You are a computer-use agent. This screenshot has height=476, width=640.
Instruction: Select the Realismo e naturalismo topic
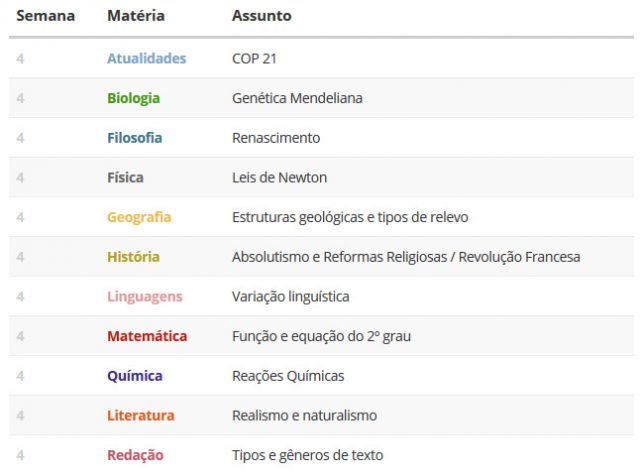click(x=304, y=416)
